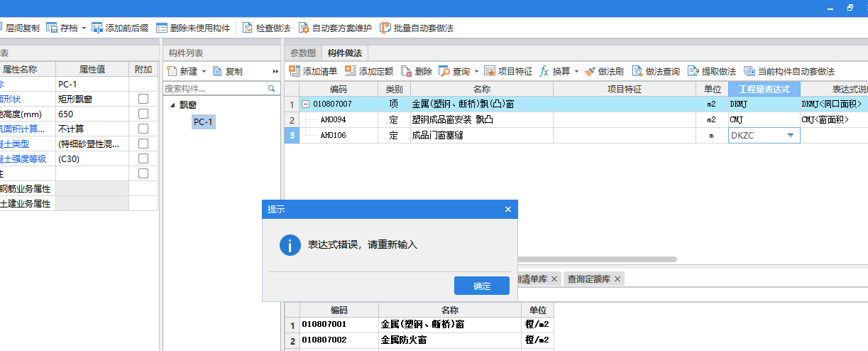Viewport: 868px width, 351px height.
Task: Toggle 附加 checkbox for 矩形飘窗 row
Action: (143, 99)
